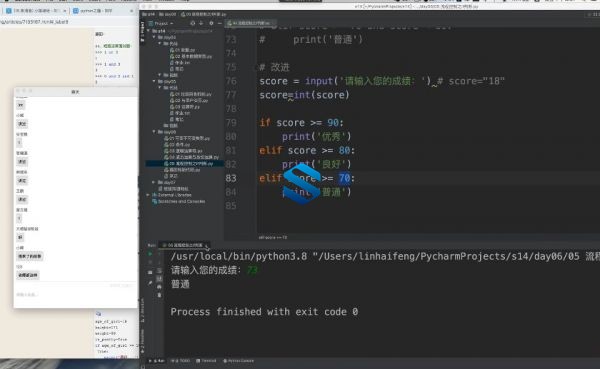600x369 pixels.
Task: Toggle scroll-to-end in Run console
Action: pyautogui.click(x=159, y=279)
